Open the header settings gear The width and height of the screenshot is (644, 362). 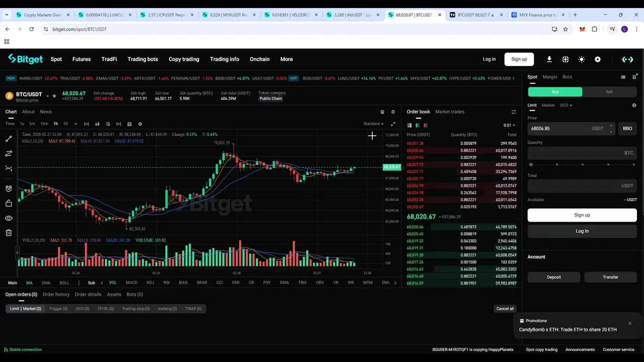(598, 59)
